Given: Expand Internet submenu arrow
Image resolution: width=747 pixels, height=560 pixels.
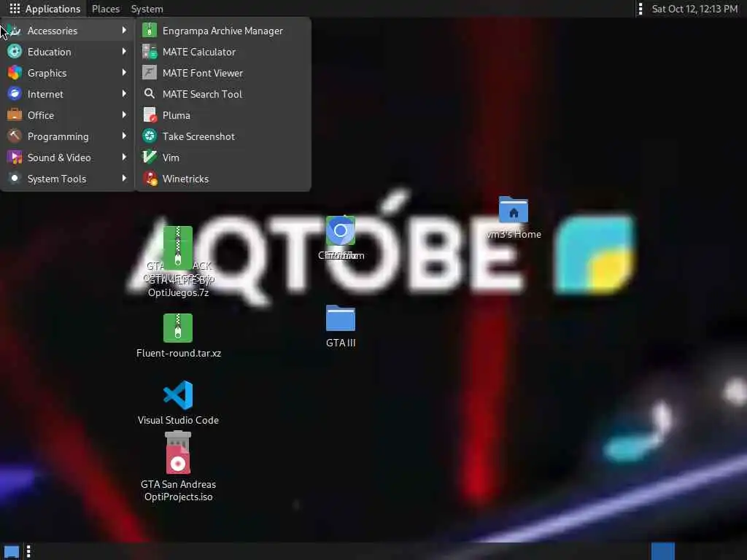Looking at the screenshot, I should (x=124, y=94).
